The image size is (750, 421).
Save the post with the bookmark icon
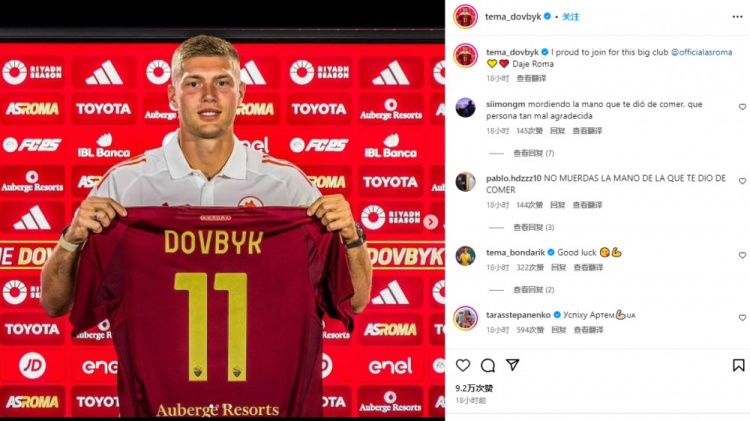[739, 366]
